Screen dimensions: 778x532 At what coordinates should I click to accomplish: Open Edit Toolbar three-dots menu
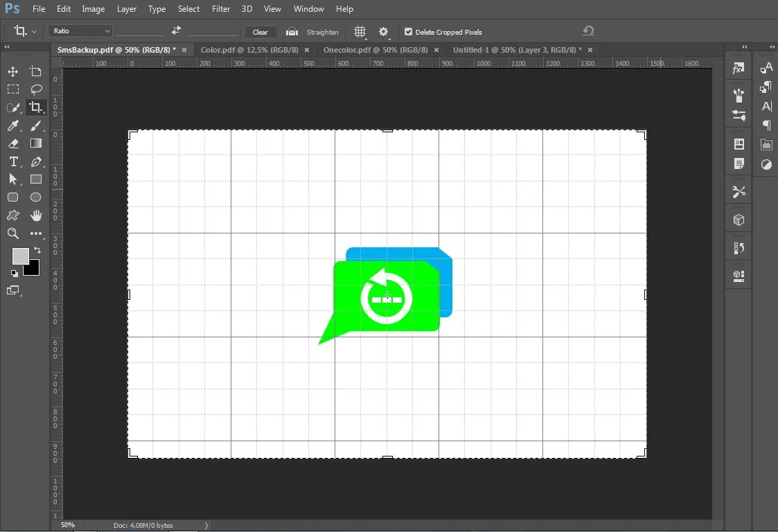[x=36, y=233]
